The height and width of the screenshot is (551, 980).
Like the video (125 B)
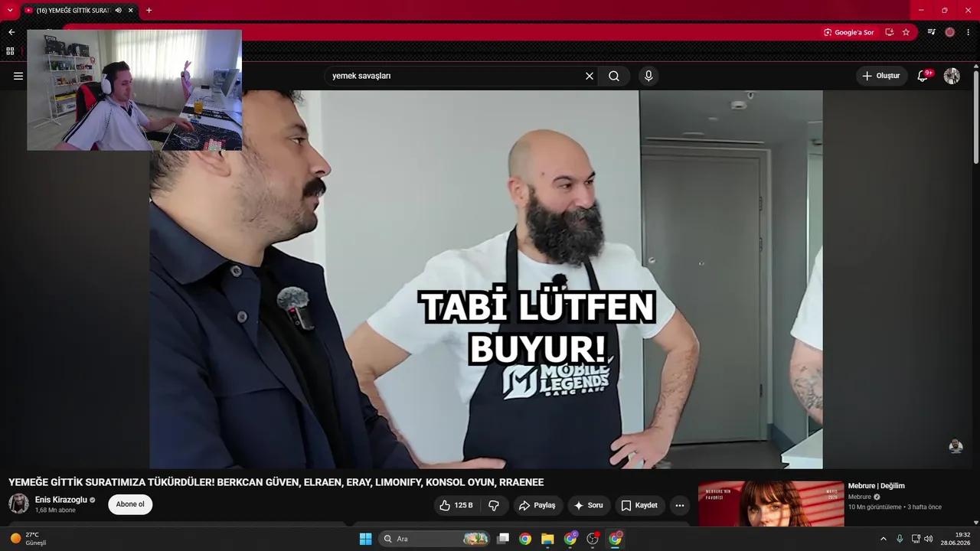(456, 505)
